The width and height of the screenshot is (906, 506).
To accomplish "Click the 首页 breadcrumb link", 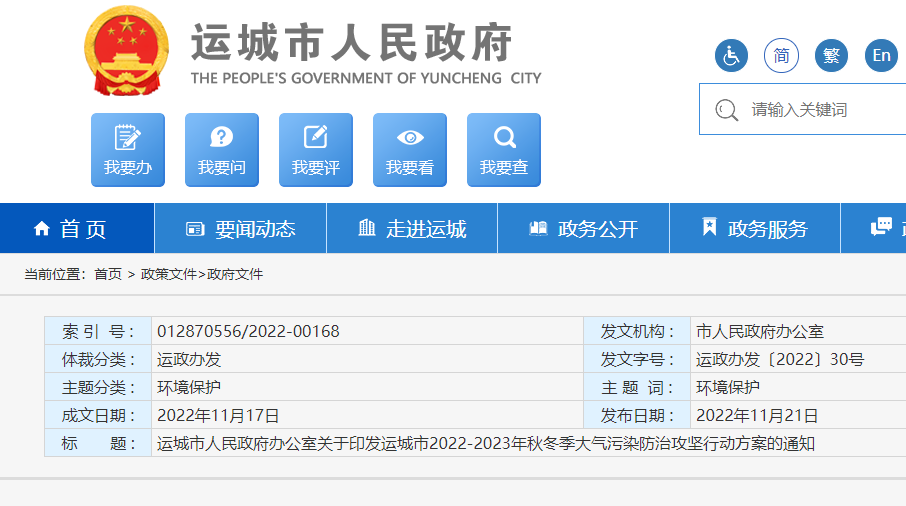I will 108,274.
